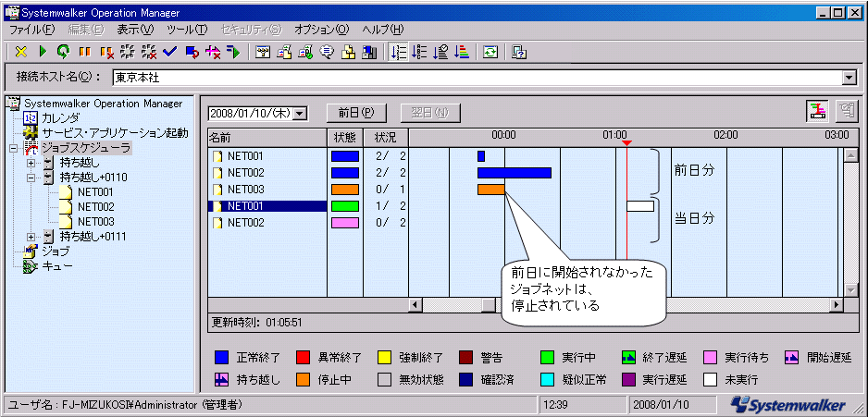This screenshot has width=868, height=417.
Task: Click the horizontal scrollbar left arrow
Action: (x=415, y=305)
